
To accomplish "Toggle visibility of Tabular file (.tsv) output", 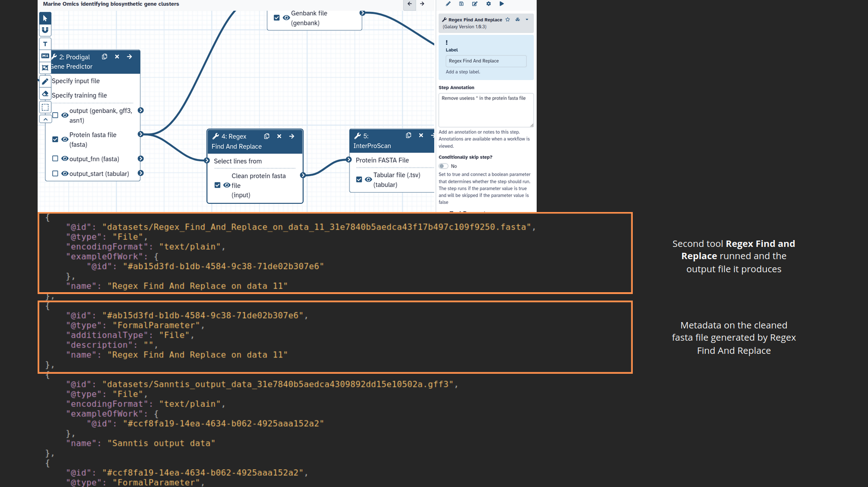I will tap(369, 179).
